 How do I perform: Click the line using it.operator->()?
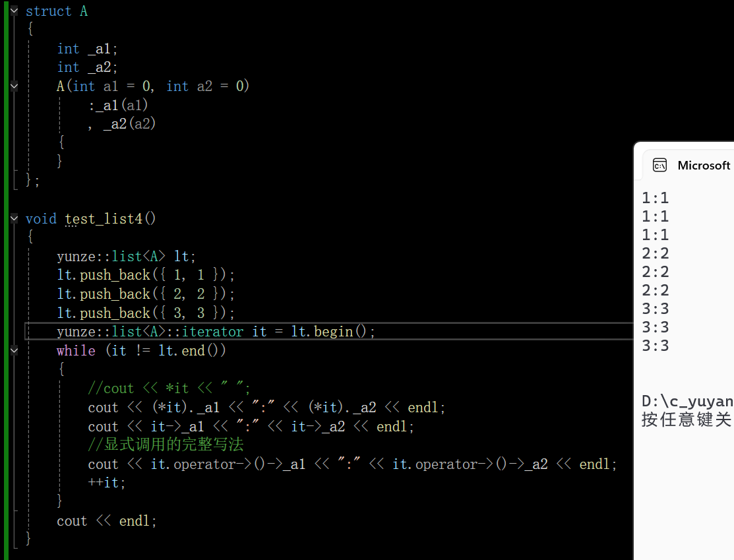tap(352, 464)
